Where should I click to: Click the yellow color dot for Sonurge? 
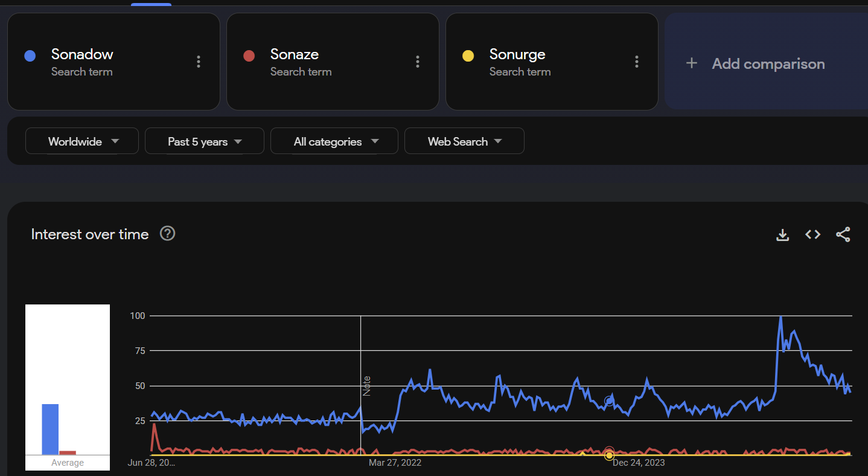point(468,56)
